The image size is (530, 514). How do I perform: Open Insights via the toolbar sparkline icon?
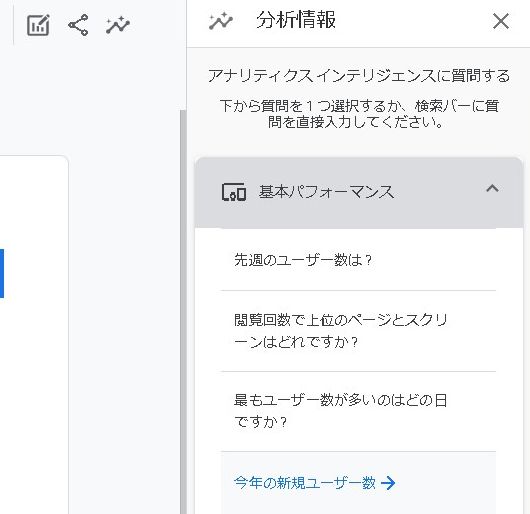pyautogui.click(x=118, y=25)
